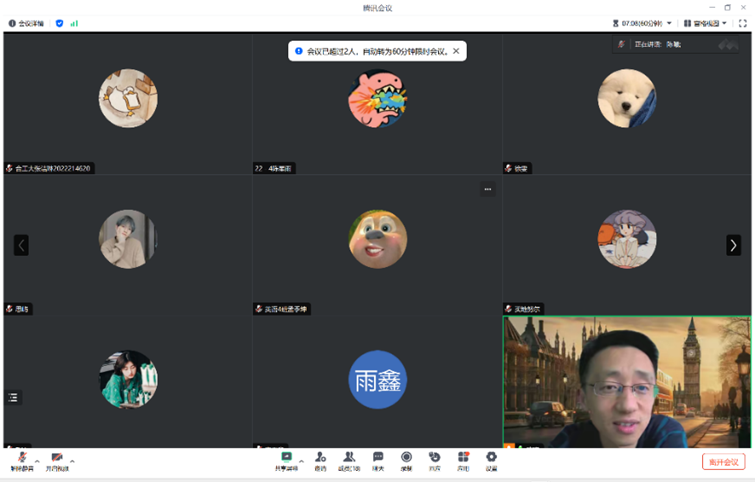
Task: Click the blue security shield icon
Action: [x=59, y=23]
